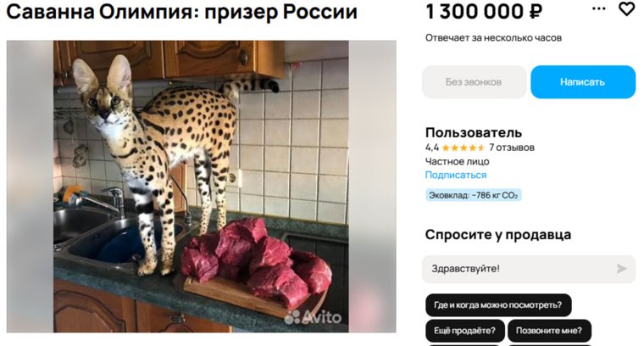Click the seller star rating

point(464,148)
